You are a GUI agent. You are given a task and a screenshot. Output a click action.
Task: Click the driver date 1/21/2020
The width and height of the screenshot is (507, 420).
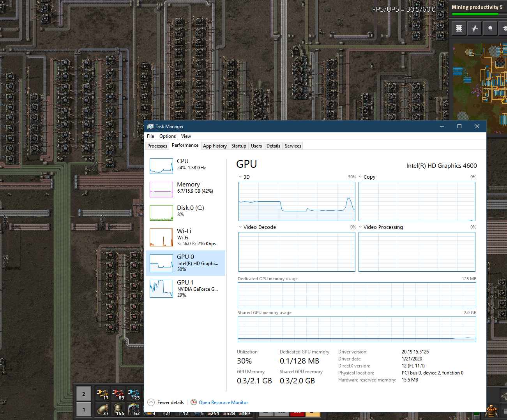(x=412, y=359)
